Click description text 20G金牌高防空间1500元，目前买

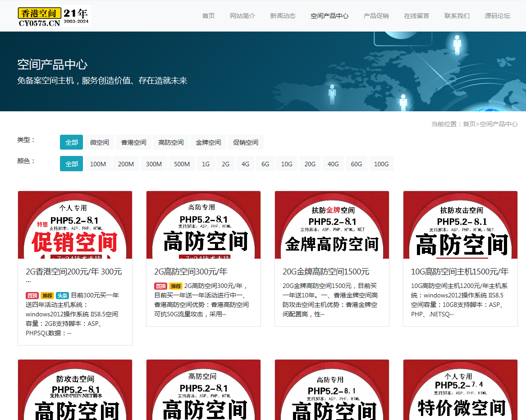click(x=330, y=286)
